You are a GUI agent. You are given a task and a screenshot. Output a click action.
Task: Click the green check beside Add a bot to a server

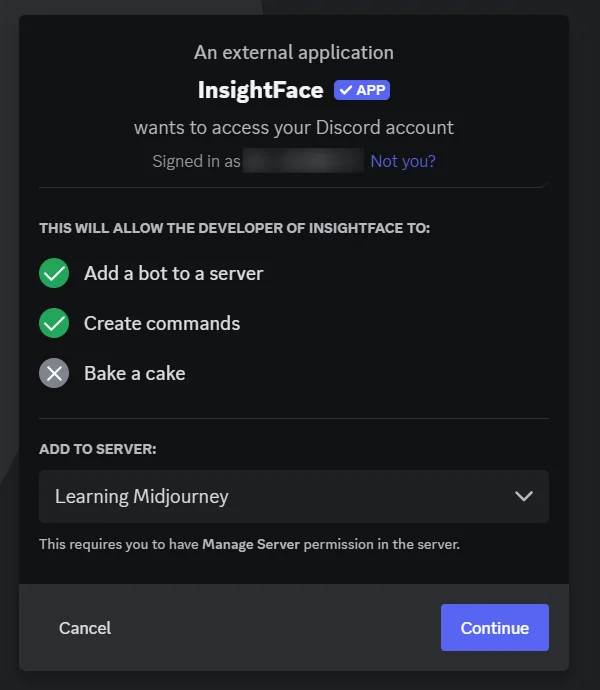(x=54, y=273)
